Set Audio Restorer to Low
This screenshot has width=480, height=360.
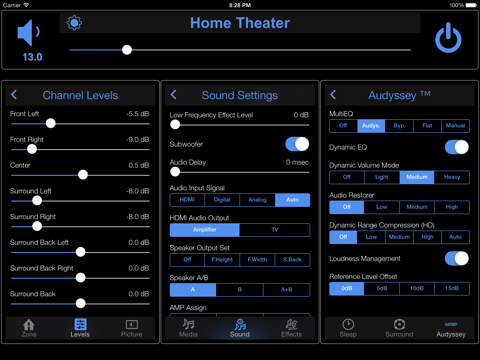382,207
